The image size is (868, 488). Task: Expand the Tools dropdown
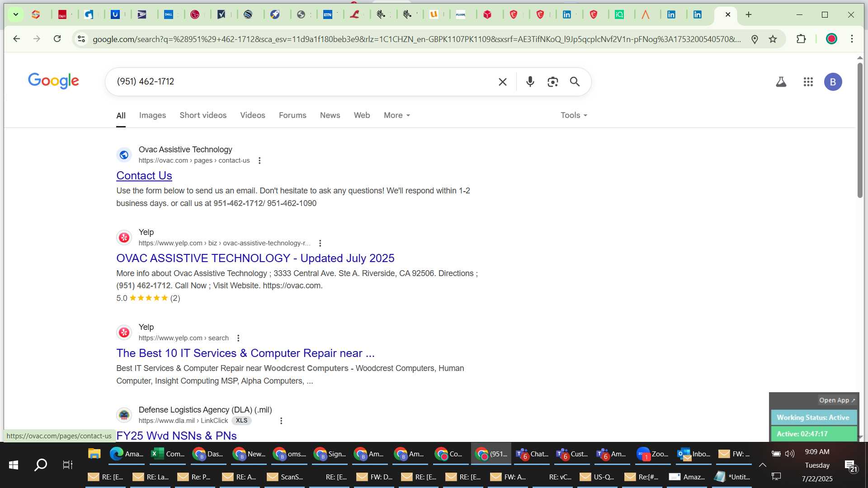point(574,115)
